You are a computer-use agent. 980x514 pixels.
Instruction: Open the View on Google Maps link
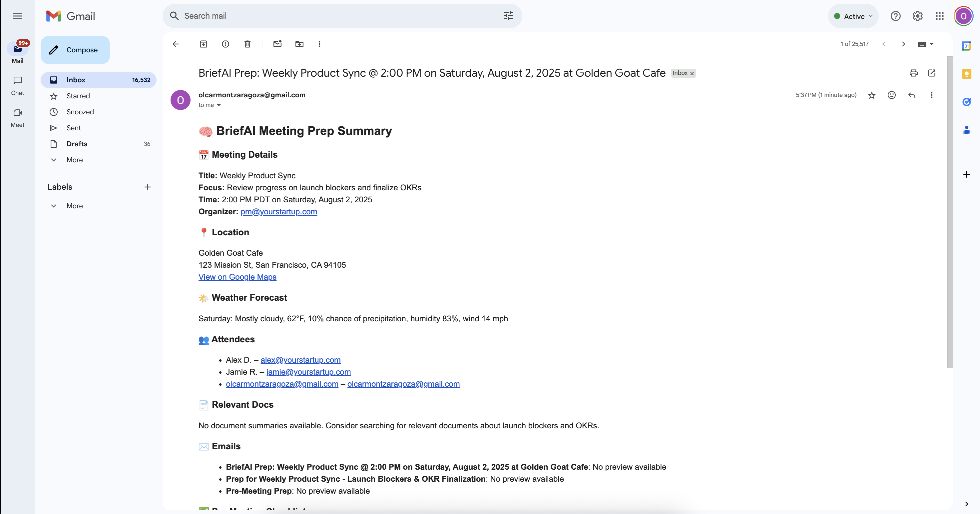238,277
